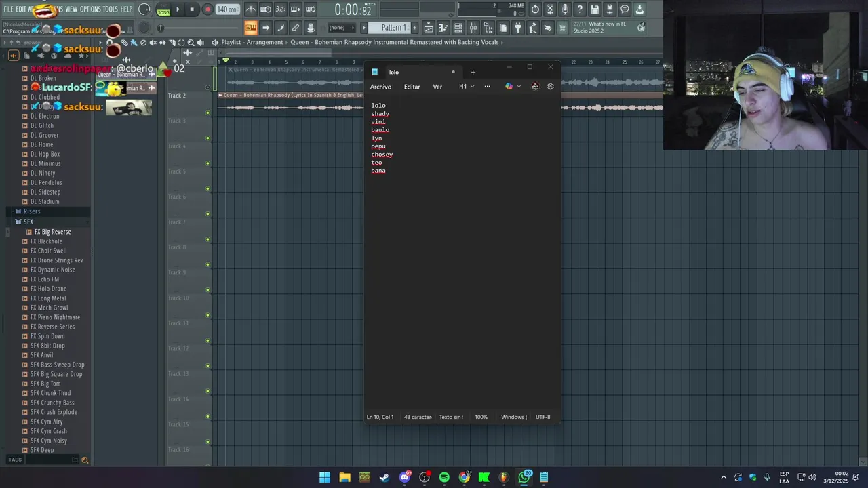Click the microphone one-click recording icon
Image resolution: width=868 pixels, height=488 pixels.
coord(565,9)
